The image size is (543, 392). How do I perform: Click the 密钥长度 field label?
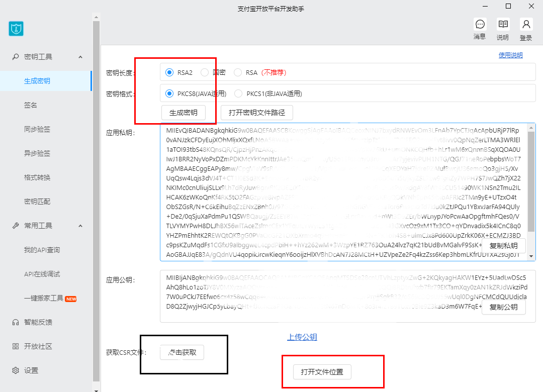(120, 73)
